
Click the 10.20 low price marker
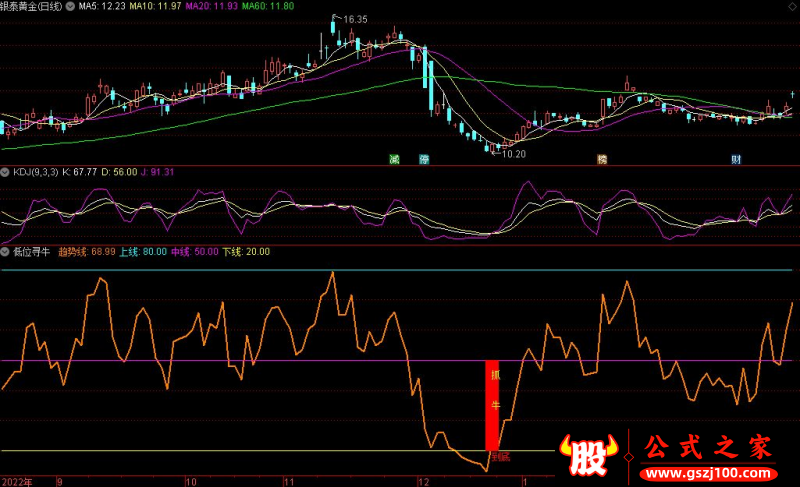click(510, 153)
